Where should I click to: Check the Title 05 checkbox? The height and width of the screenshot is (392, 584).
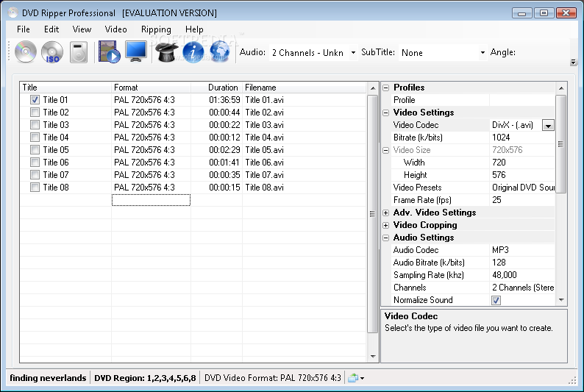(x=35, y=149)
